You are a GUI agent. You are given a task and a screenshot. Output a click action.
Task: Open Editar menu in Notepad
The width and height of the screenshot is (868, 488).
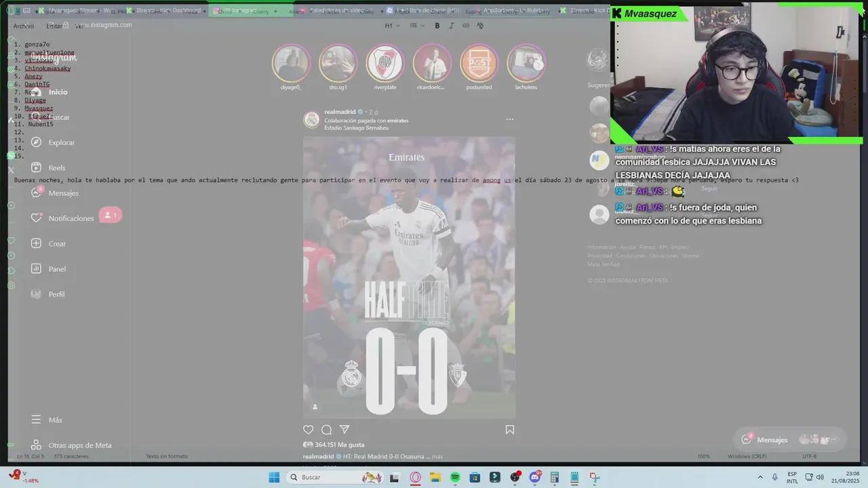(x=54, y=26)
